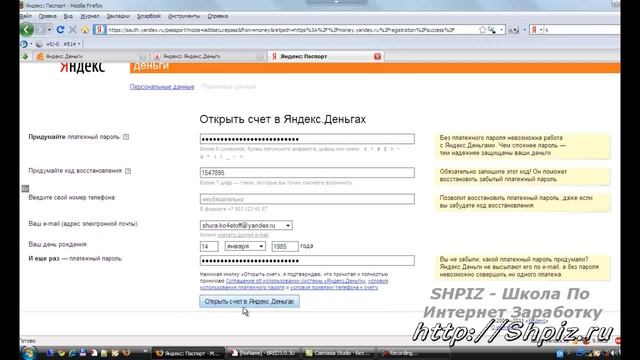Click the birth year field showing 1985
The image size is (640, 360).
[x=285, y=246]
